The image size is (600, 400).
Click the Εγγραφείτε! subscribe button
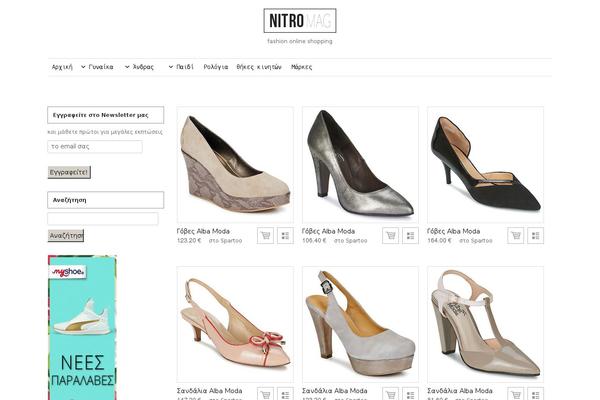pyautogui.click(x=69, y=172)
